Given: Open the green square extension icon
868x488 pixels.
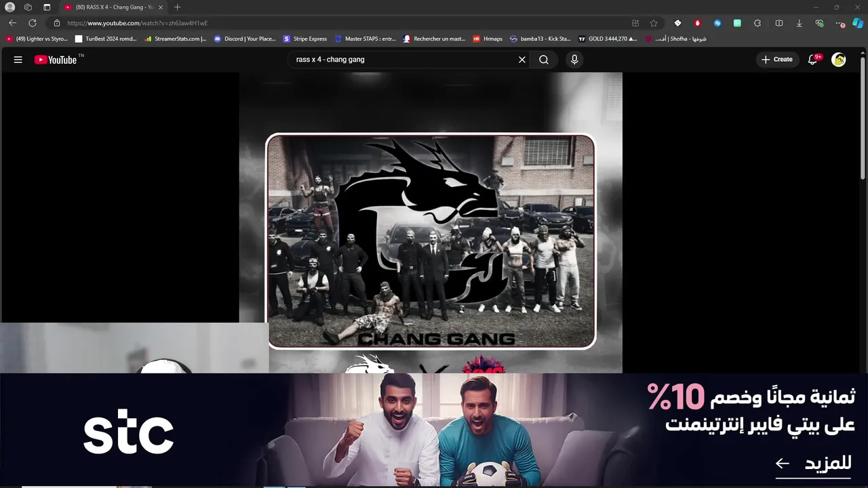Looking at the screenshot, I should (x=737, y=23).
